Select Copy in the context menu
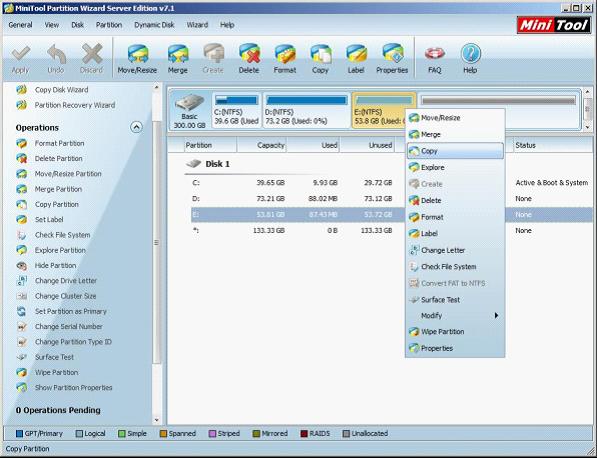The image size is (597, 458). (455, 151)
